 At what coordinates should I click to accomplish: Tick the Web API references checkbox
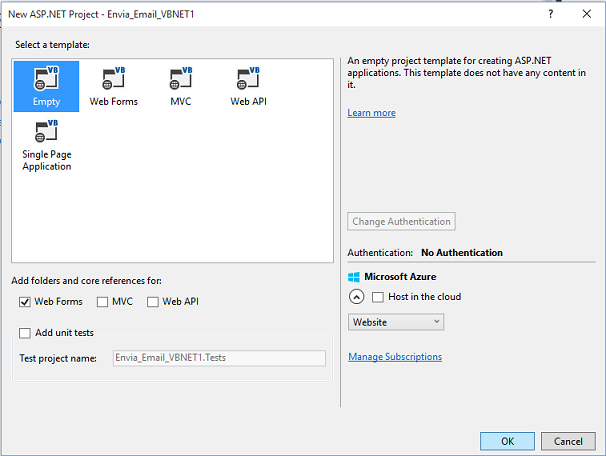(x=153, y=302)
